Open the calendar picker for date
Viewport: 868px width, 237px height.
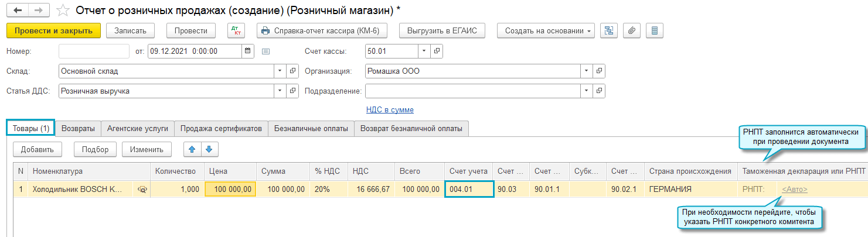(248, 51)
